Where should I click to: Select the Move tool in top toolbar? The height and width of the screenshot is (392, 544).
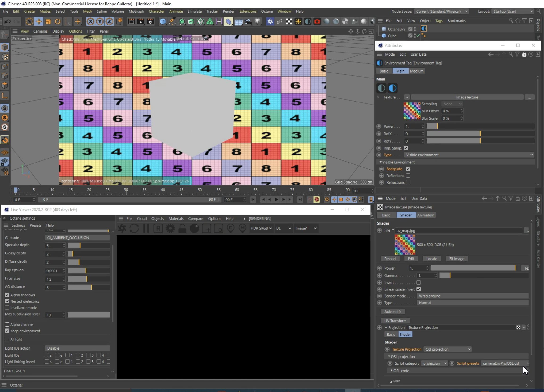pyautogui.click(x=39, y=22)
